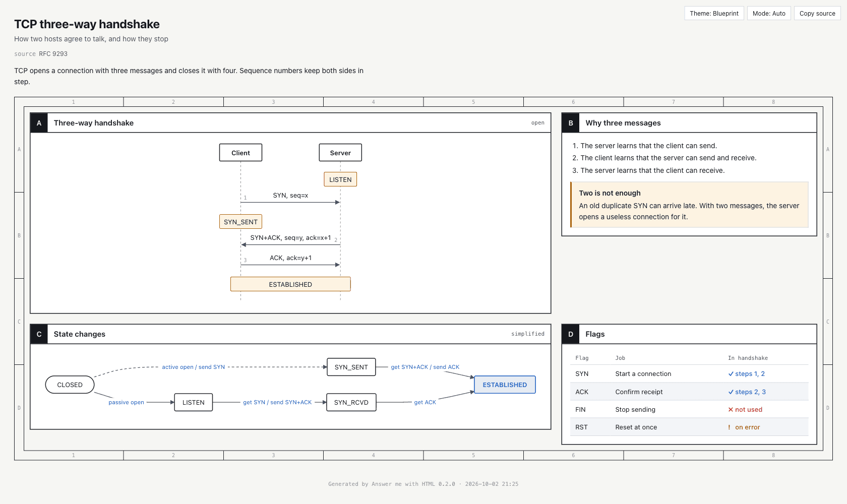Select the 'ACK, ack=y+1' message label
The width and height of the screenshot is (847, 504).
290,258
